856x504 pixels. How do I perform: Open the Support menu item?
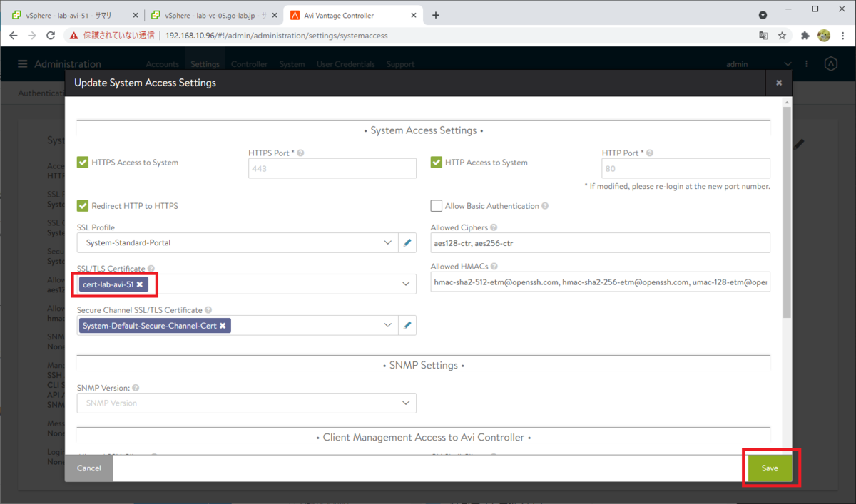click(x=400, y=64)
